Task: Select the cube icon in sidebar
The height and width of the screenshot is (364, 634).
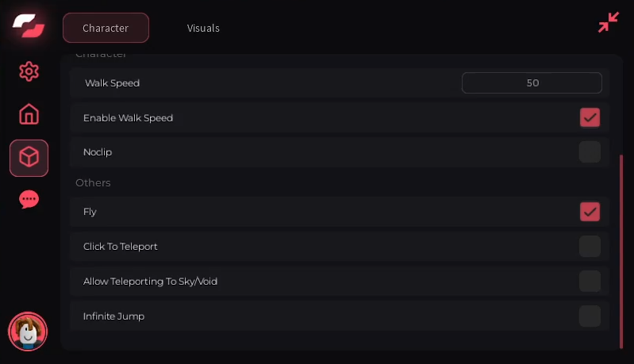Action: [29, 157]
